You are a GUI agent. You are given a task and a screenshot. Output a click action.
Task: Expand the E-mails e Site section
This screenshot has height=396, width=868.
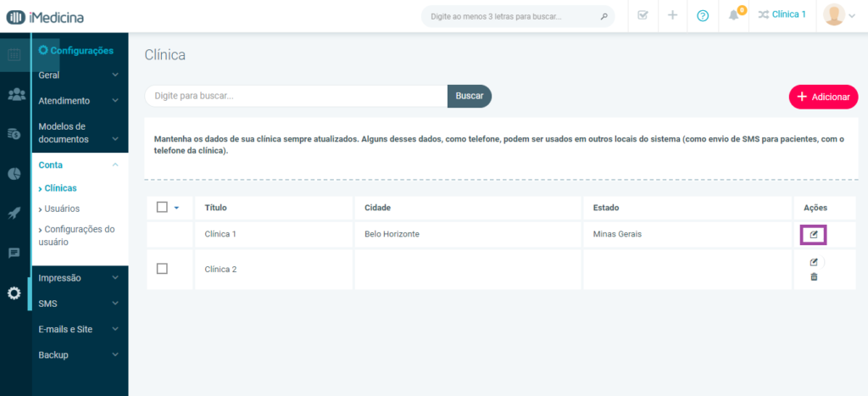(80, 329)
